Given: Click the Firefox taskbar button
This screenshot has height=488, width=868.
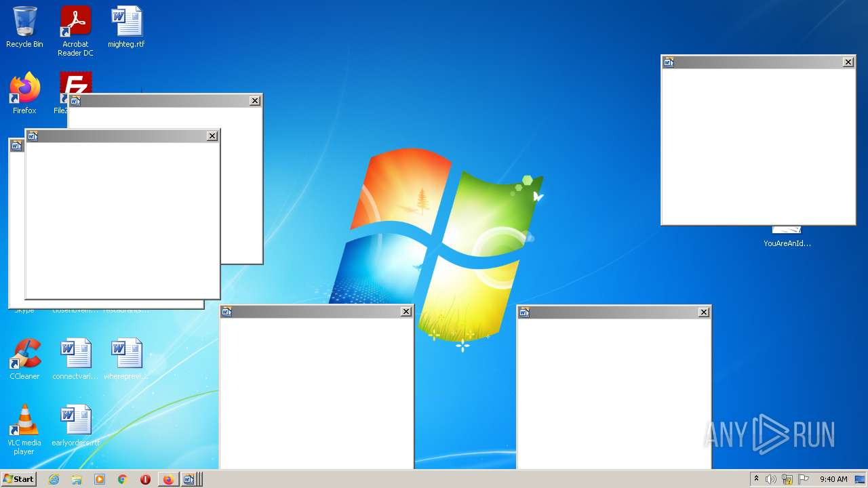Looking at the screenshot, I should [168, 479].
